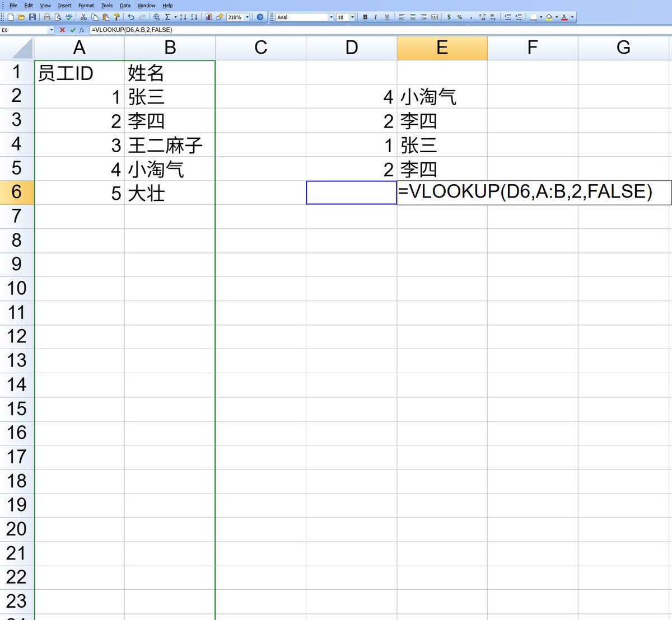Open the Data menu

click(x=125, y=6)
